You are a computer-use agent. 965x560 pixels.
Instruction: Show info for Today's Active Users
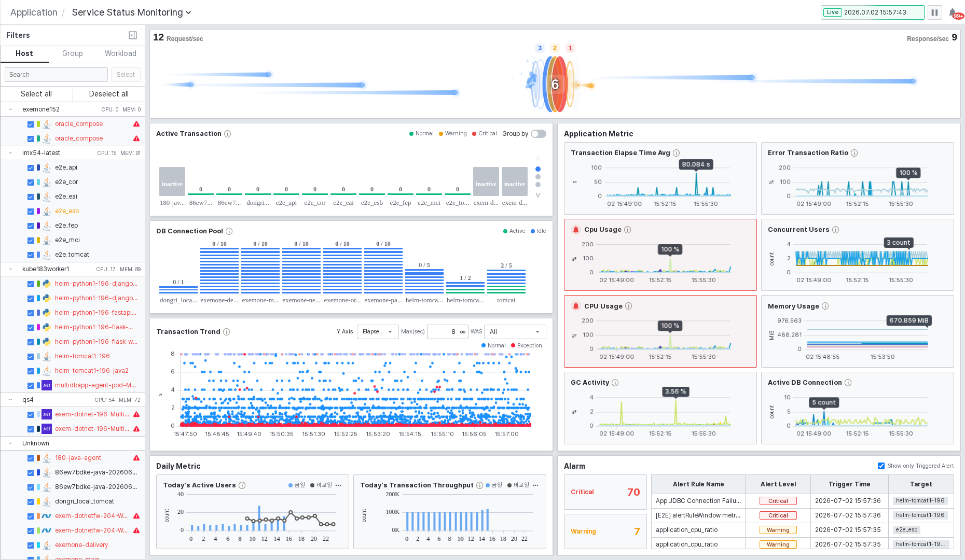[242, 485]
